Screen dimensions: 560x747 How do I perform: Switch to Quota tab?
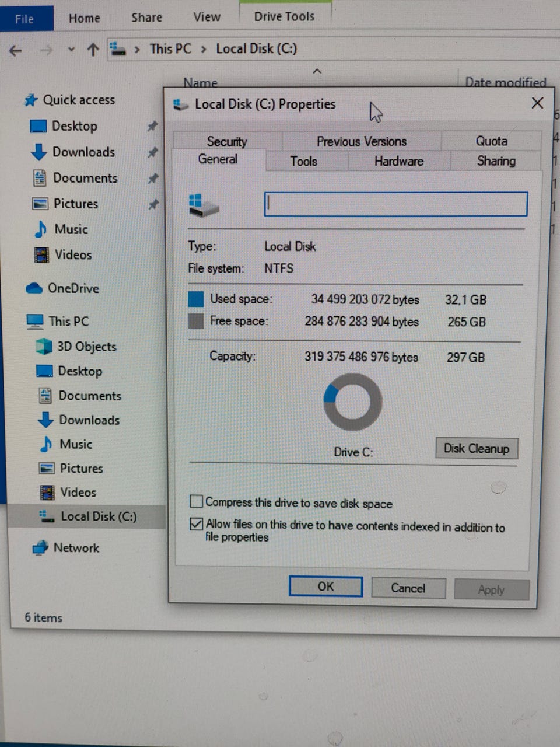[x=492, y=141]
